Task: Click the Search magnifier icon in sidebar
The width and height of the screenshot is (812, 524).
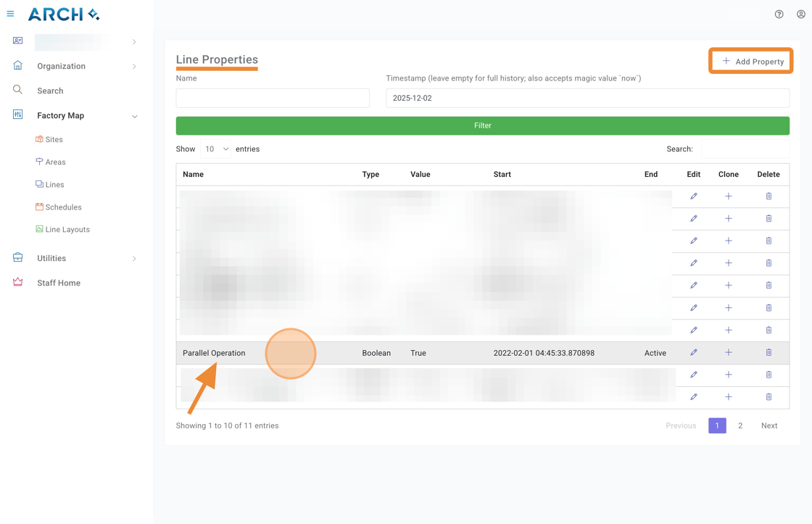Action: coord(17,90)
